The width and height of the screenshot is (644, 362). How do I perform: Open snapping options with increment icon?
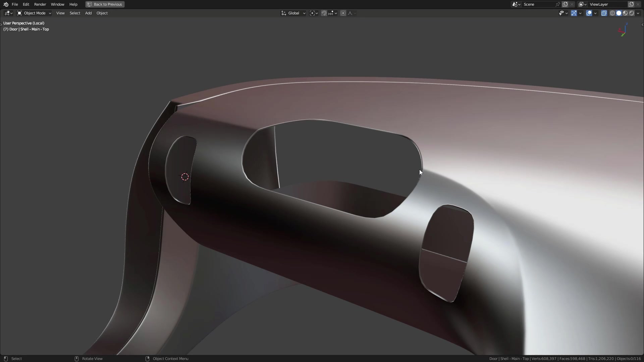click(x=333, y=13)
